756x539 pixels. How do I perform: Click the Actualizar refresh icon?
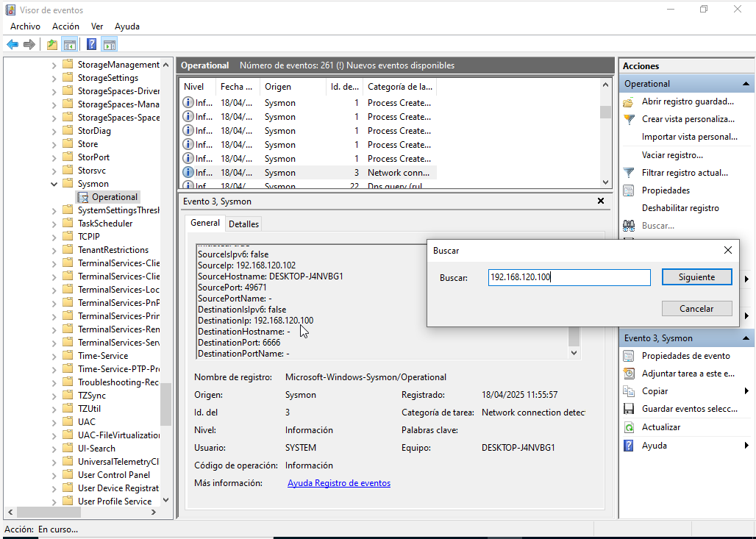(628, 427)
